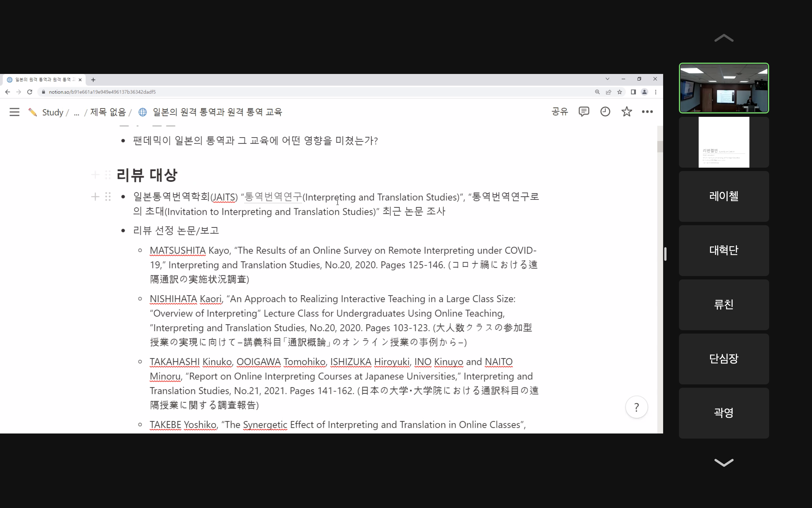The height and width of the screenshot is (508, 812).
Task: Open the Chrome three-dot menu
Action: 656,92
